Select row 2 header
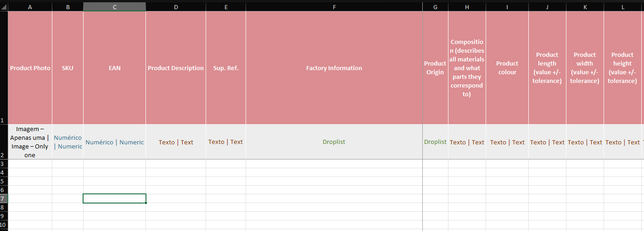The width and height of the screenshot is (644, 231). pos(4,142)
